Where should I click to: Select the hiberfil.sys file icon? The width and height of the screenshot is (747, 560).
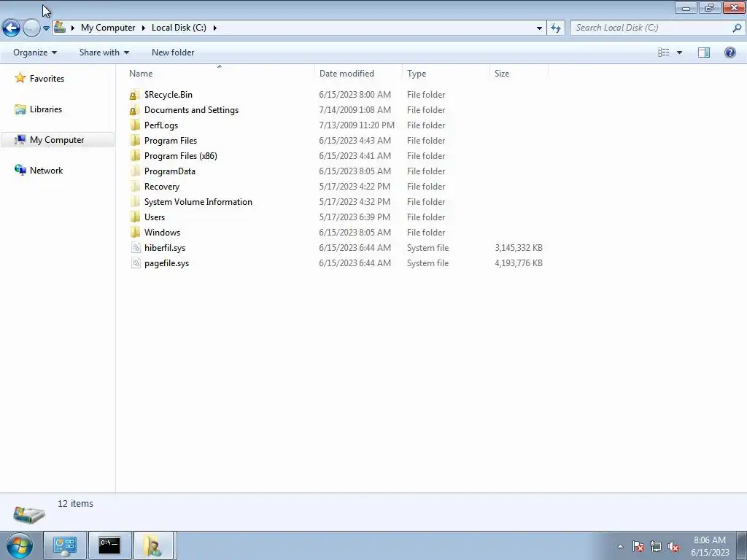coord(136,248)
